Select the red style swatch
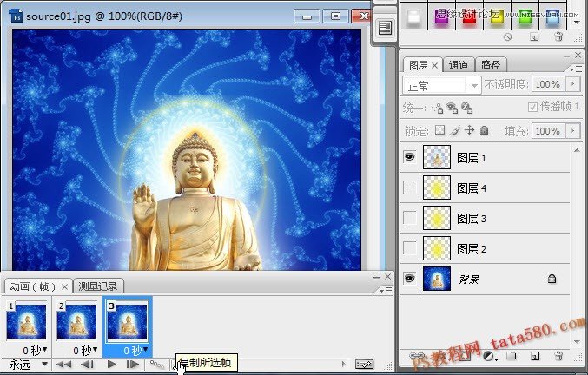The image size is (588, 375). click(470, 16)
